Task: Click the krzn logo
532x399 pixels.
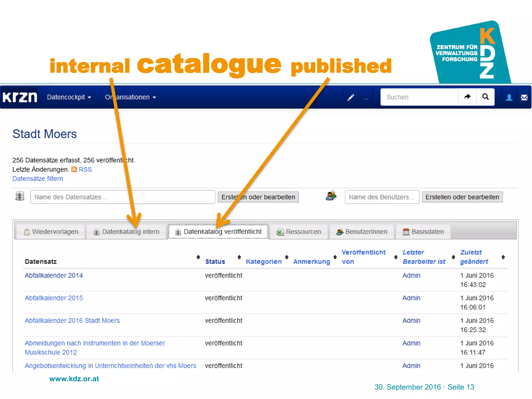Action: (x=20, y=97)
